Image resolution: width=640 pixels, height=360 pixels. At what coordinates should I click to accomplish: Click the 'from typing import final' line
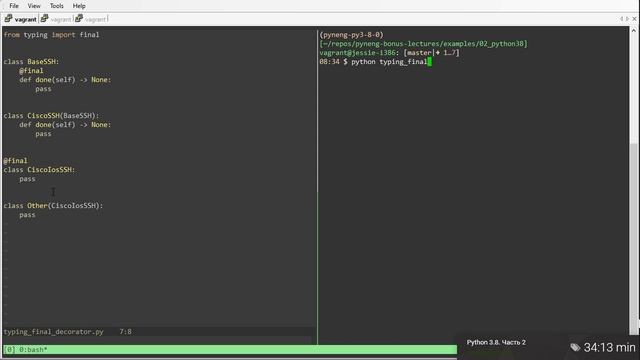pos(51,35)
